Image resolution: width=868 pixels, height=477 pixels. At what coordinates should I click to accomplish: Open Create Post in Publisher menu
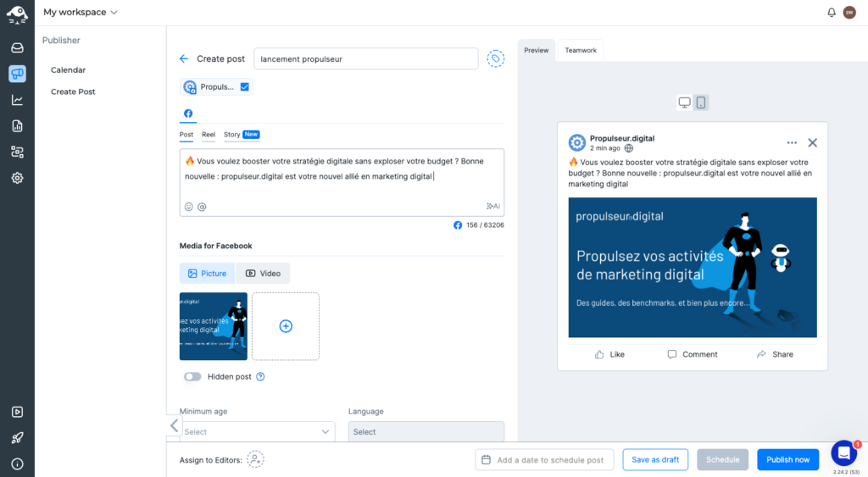[x=73, y=92]
